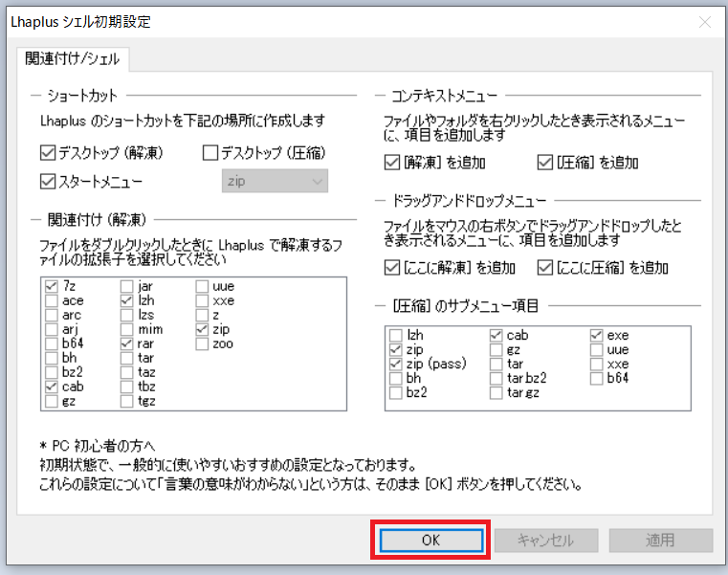Screen dimensions: 728x575
Task: Toggle [ここに解凍] を追加 checkbox
Action: pos(392,268)
